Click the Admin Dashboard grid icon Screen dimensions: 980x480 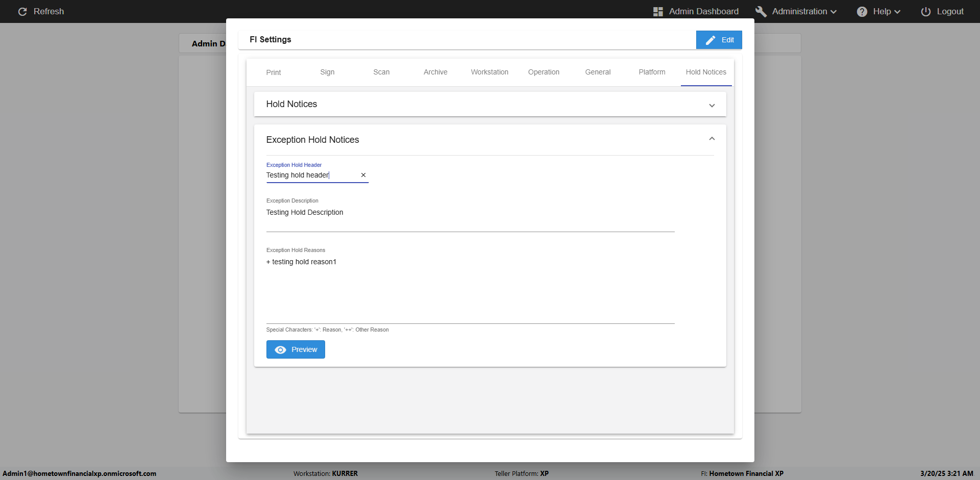[x=658, y=12]
